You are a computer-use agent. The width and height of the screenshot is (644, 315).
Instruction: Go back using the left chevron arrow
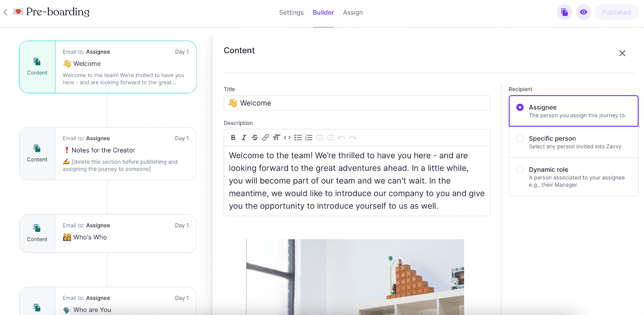[6, 12]
